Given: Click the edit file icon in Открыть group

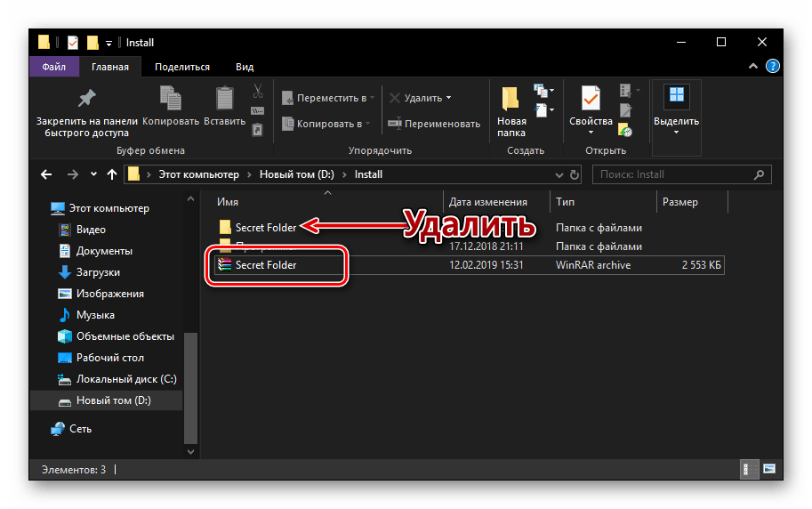Looking at the screenshot, I should [x=625, y=110].
